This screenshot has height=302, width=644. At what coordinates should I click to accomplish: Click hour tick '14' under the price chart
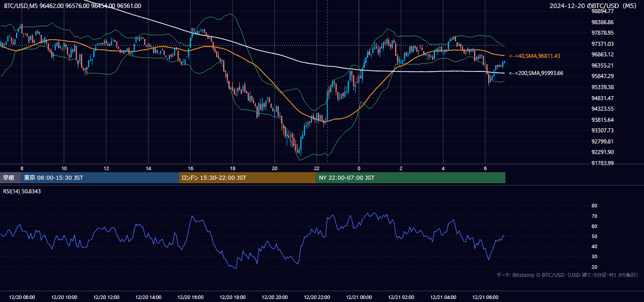point(148,168)
